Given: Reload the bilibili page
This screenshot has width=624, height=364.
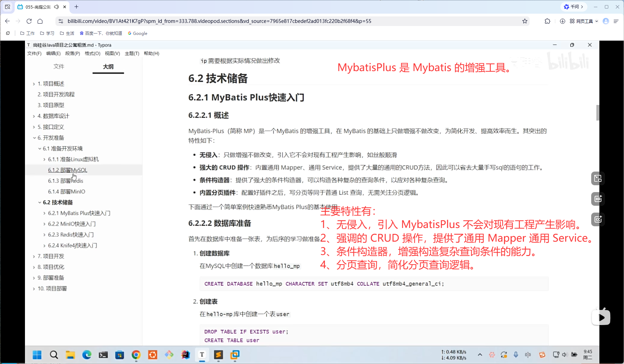Looking at the screenshot, I should 29,21.
